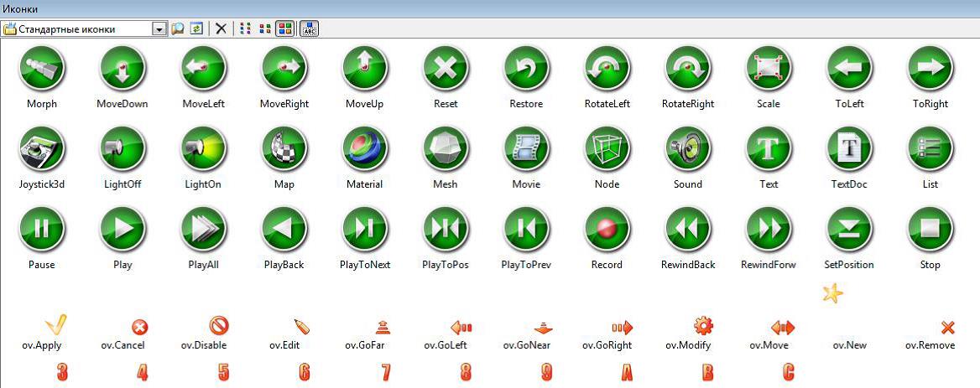Select the RewindForw icon
Viewport: 980px width, 388px height.
(x=769, y=230)
